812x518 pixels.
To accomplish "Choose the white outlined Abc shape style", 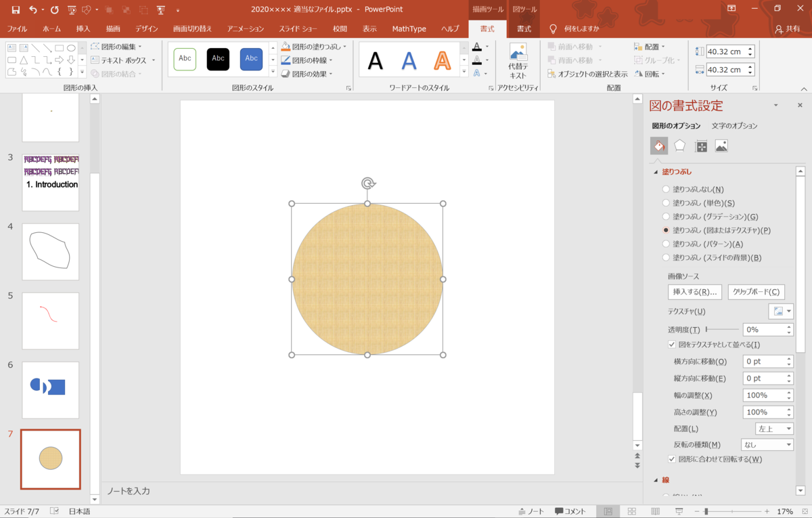I will pyautogui.click(x=185, y=59).
